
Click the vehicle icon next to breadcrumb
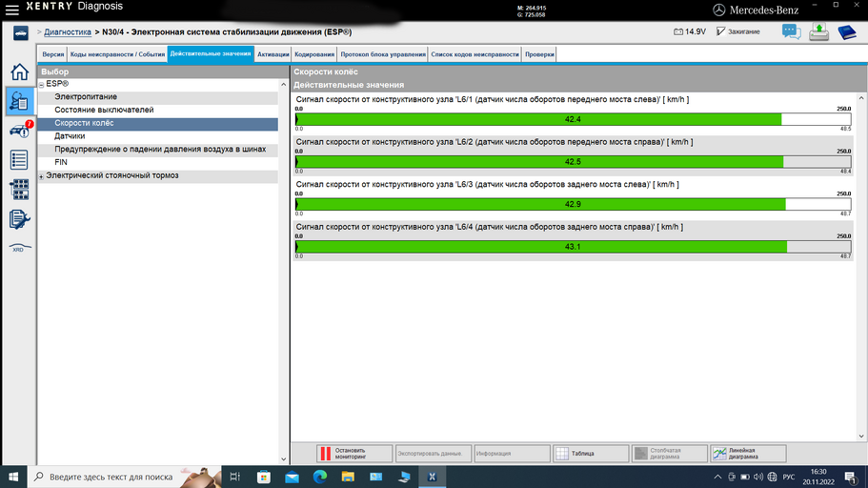tap(20, 33)
